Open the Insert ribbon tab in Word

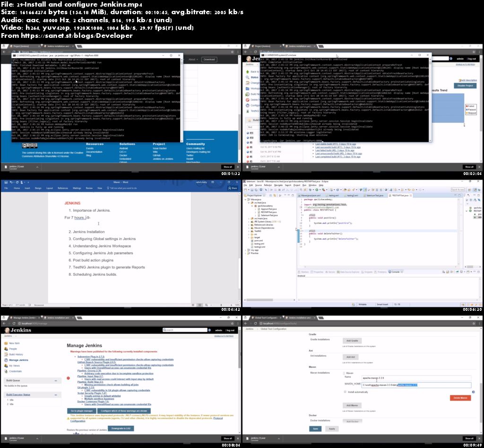pyautogui.click(x=27, y=188)
